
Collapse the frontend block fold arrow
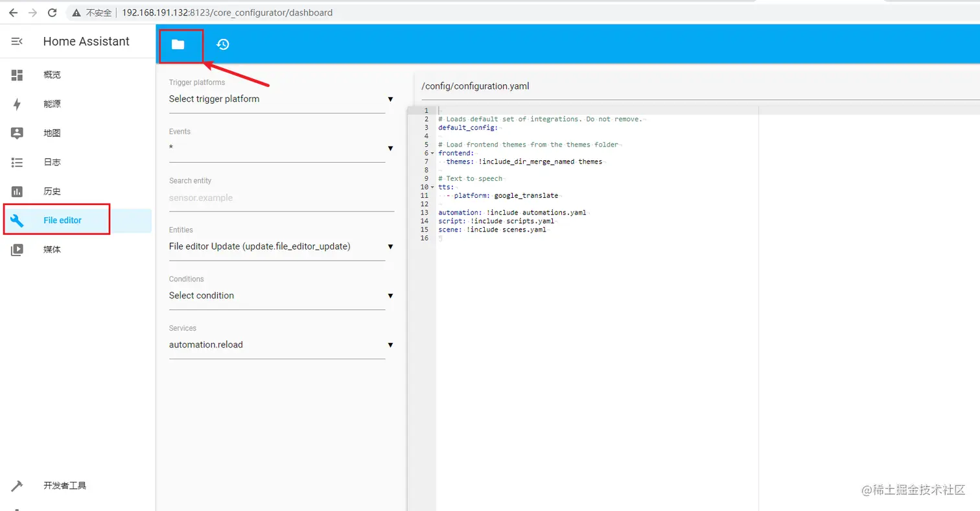tap(432, 153)
